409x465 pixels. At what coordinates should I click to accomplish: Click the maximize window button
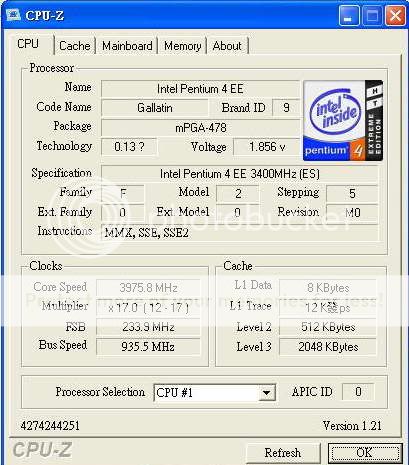click(372, 16)
